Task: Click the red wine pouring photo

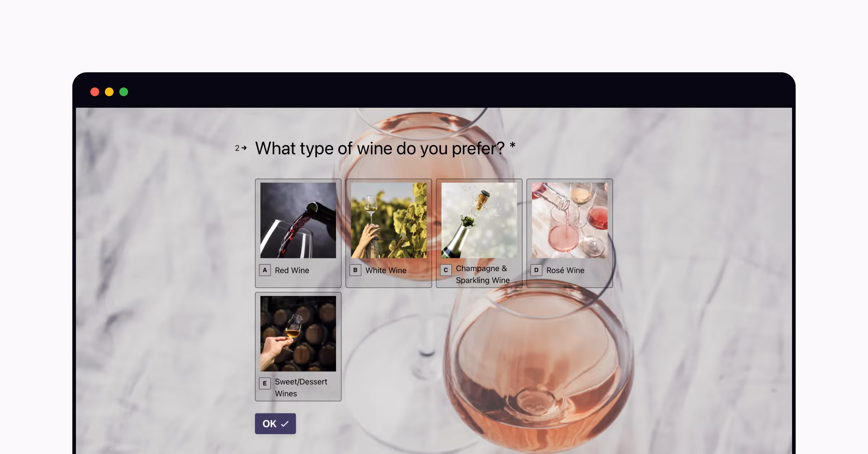Action: (298, 220)
